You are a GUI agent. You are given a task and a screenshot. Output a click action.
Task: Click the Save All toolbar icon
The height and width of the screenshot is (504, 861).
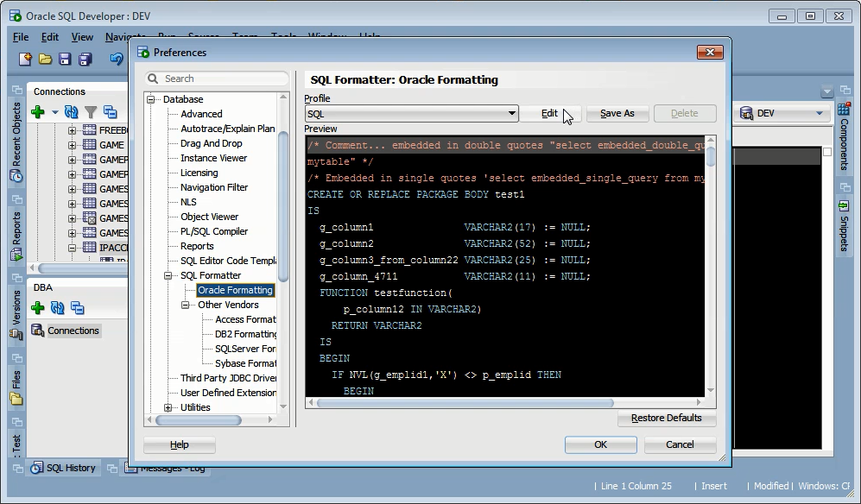85,59
